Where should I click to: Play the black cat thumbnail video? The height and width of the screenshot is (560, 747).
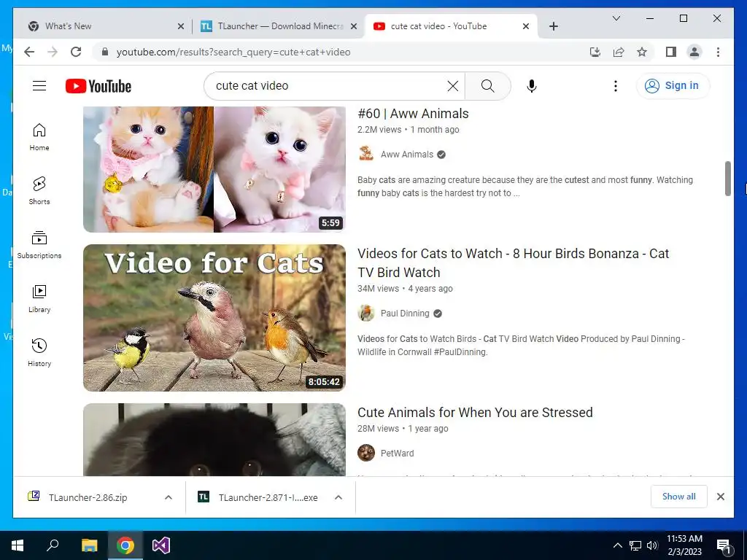point(214,440)
